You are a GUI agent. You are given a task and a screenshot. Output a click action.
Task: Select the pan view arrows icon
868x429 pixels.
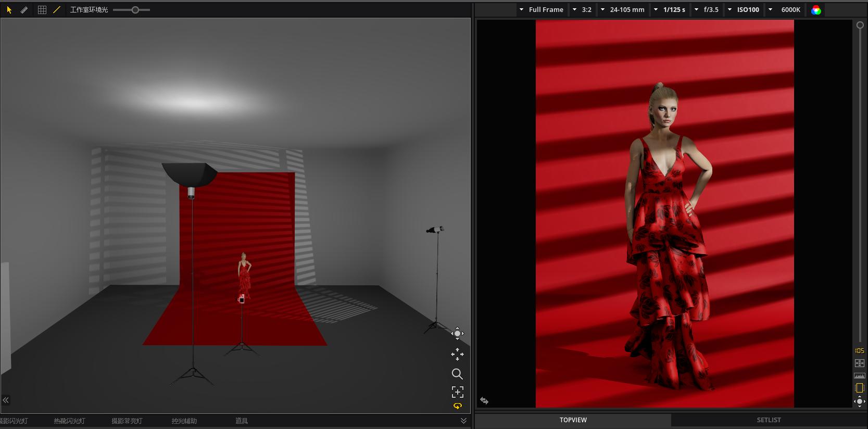click(x=457, y=355)
